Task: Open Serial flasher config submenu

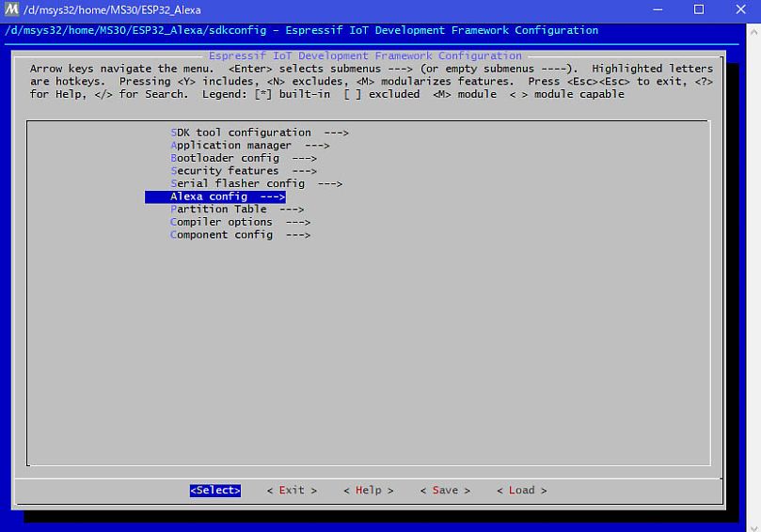Action: tap(256, 183)
